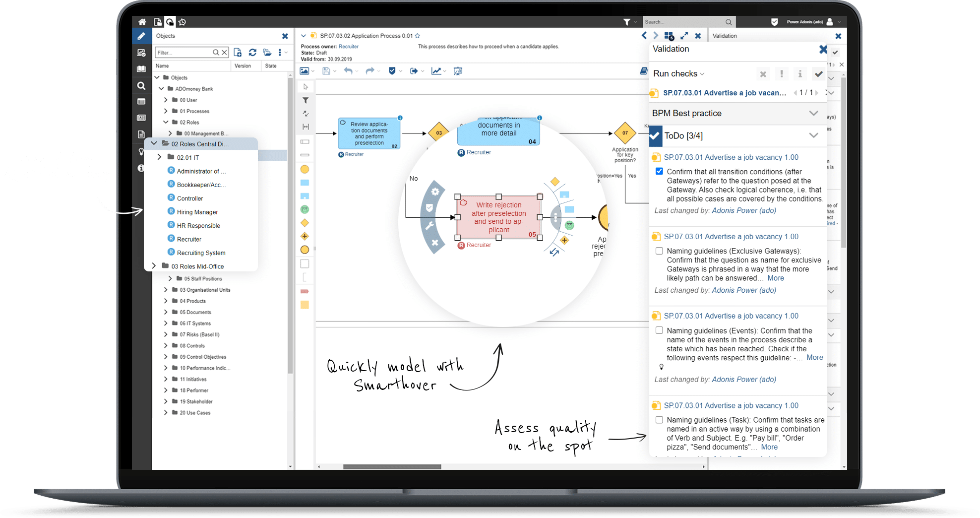Select the pointer tool in the modeling toolbar
The width and height of the screenshot is (980, 518).
coord(305,86)
